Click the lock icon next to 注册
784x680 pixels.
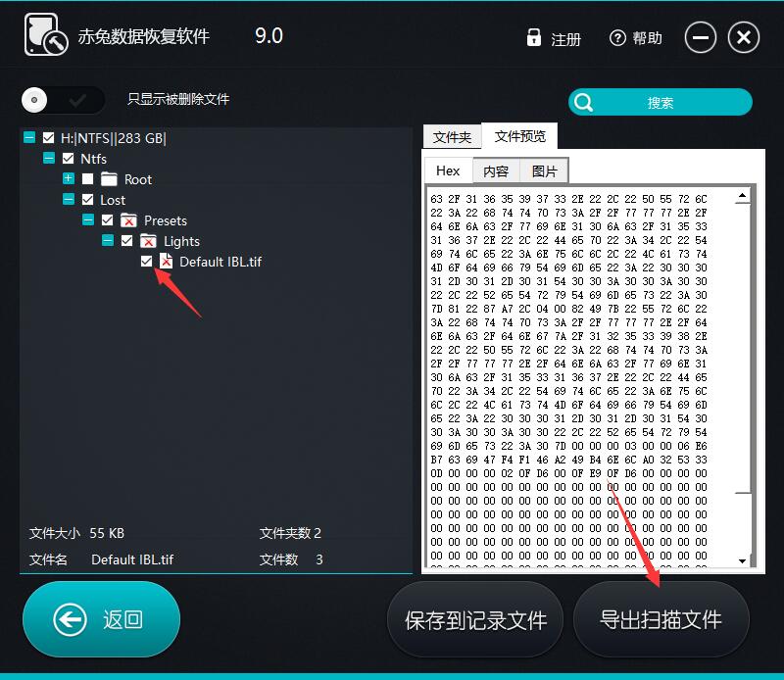(x=534, y=37)
